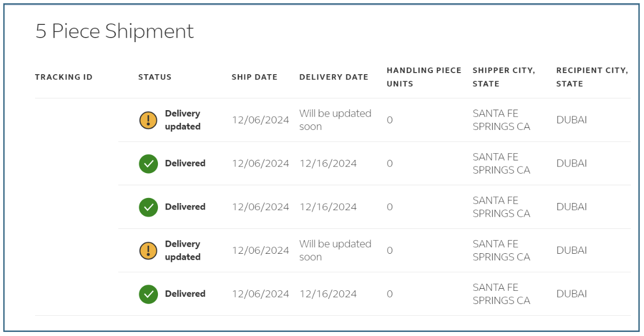Screen dimensions: 644x336
Task: Click the Tracking ID column header
Action: [x=64, y=77]
